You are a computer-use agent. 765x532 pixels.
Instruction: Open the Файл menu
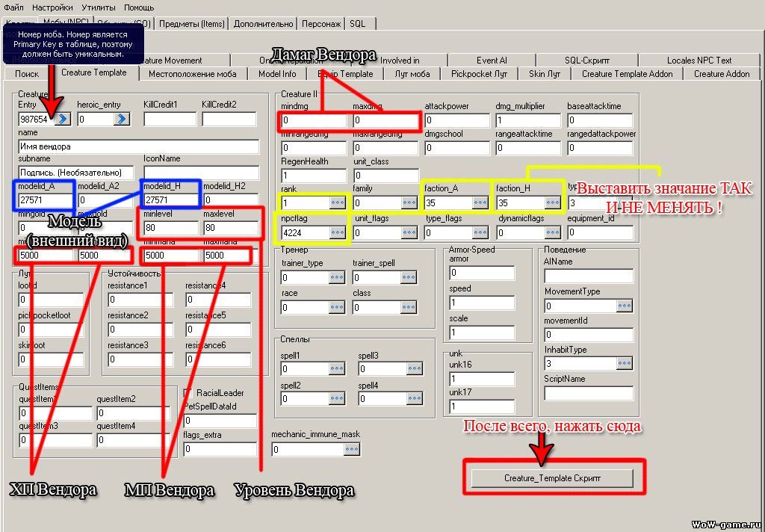[13, 7]
